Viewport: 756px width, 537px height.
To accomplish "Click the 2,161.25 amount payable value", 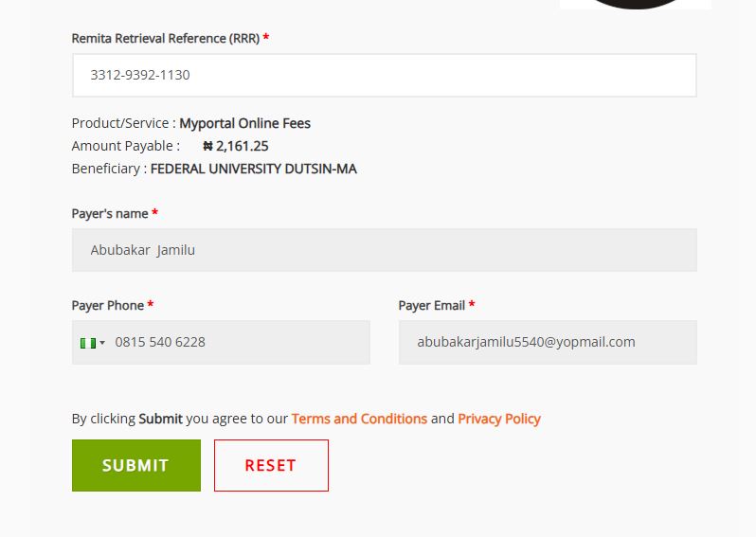I will point(243,146).
